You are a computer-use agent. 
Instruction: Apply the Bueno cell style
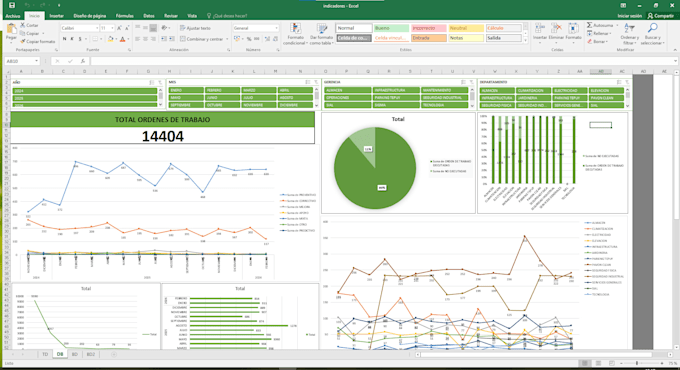tap(391, 28)
